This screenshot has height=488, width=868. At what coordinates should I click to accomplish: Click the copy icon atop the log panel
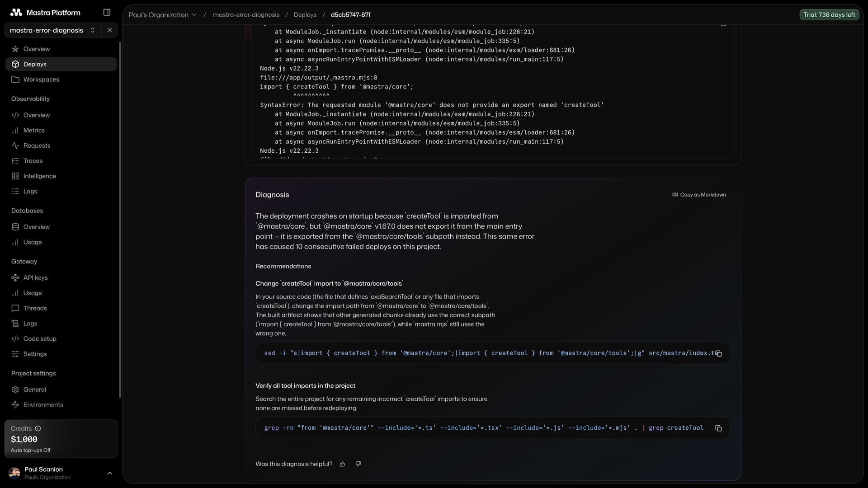[x=723, y=24]
